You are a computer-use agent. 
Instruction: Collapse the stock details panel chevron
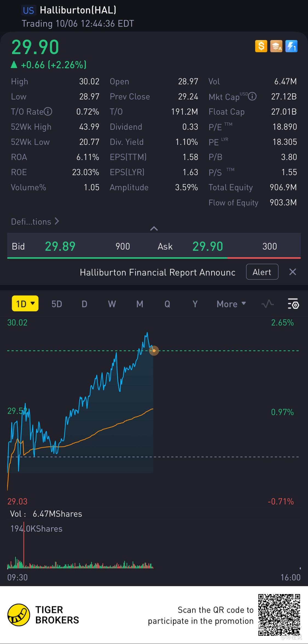(x=154, y=228)
